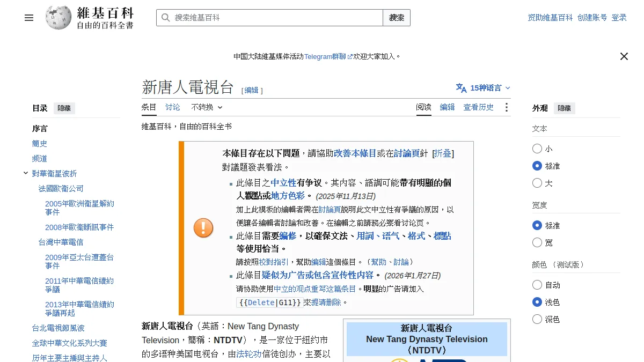The height and width of the screenshot is (362, 644).
Task: Select automatic color mode radio
Action: 537,285
